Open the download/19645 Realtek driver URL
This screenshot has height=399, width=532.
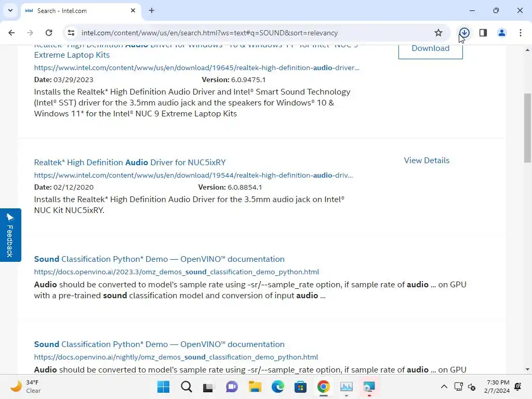(196, 68)
